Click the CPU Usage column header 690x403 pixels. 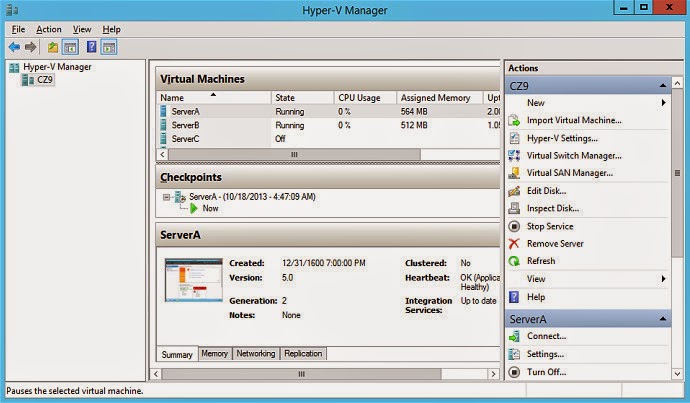coord(365,98)
